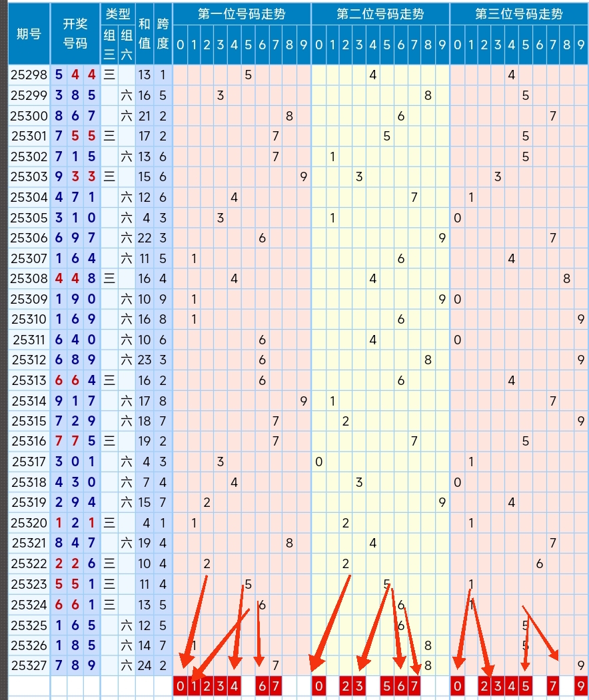Viewport: 589px width, 700px height.
Task: Click second-position trend cell 0 in row 25317
Action: click(318, 462)
